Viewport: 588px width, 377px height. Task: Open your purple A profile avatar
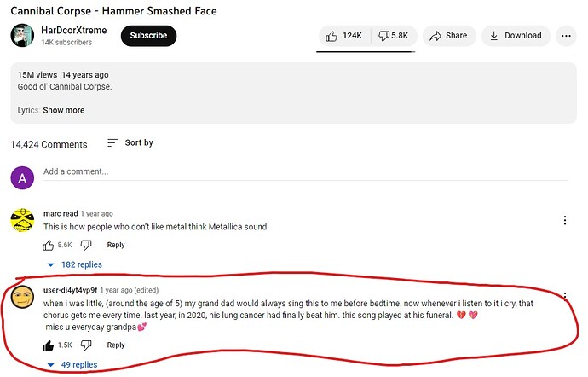coord(22,177)
